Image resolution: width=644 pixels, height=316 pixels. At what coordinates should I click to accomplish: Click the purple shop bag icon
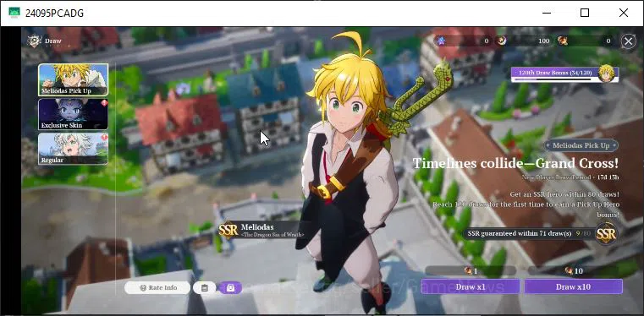point(230,288)
